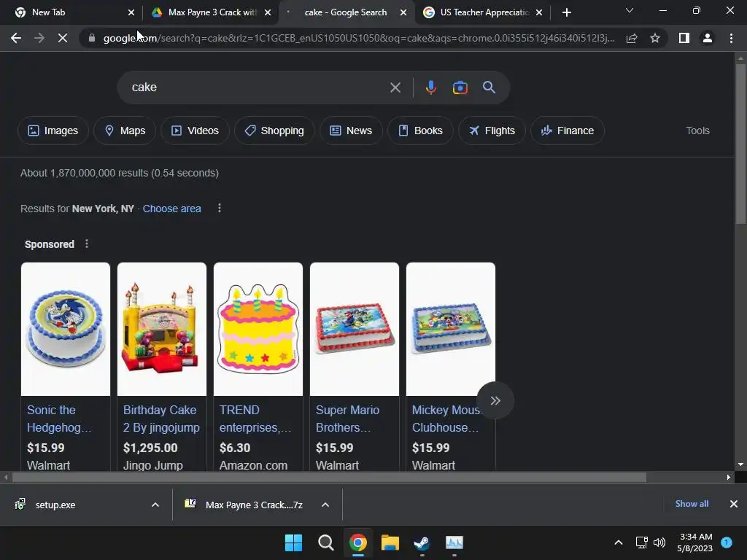Show all downloads

pyautogui.click(x=692, y=504)
